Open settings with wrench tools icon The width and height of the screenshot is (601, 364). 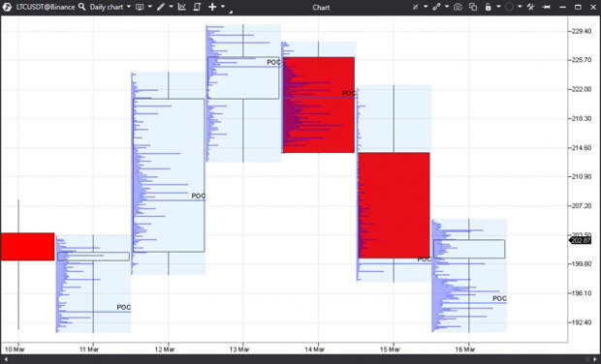tap(531, 7)
